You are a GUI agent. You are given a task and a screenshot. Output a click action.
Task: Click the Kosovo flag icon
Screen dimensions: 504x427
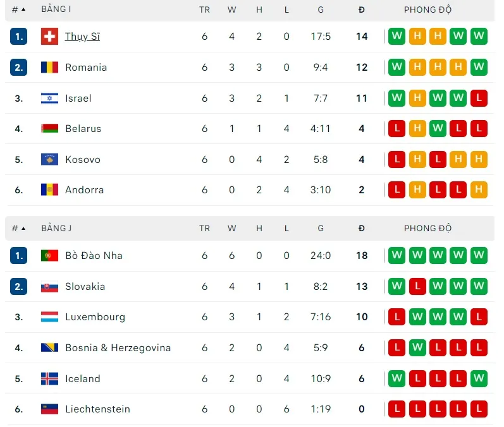(x=49, y=160)
